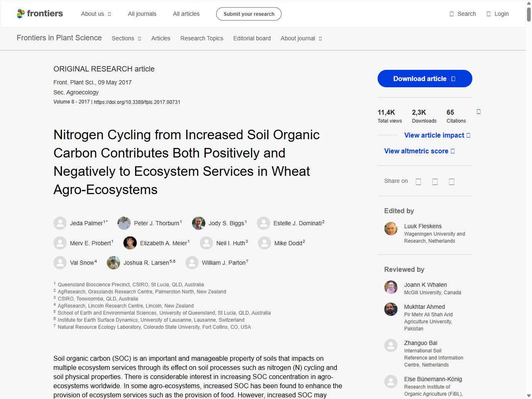Click reviewer Joann K Whalen's photo
Image resolution: width=532 pixels, height=399 pixels.
(391, 287)
